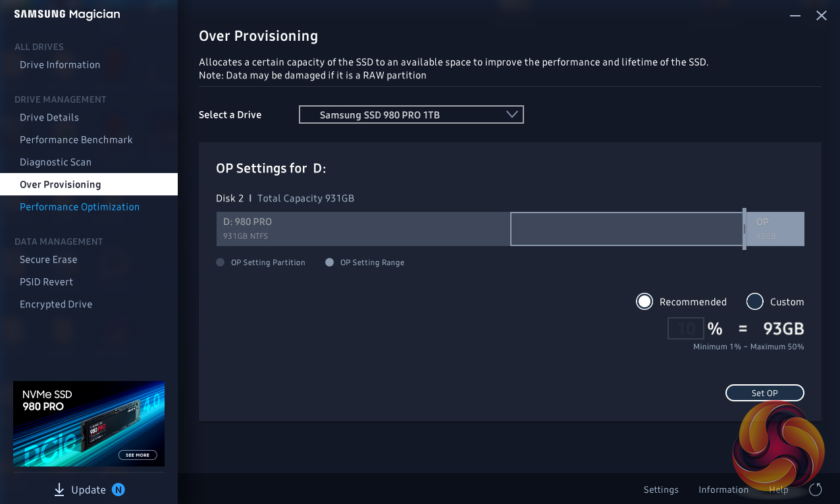
Task: Click the Update download arrow icon
Action: coord(59,490)
